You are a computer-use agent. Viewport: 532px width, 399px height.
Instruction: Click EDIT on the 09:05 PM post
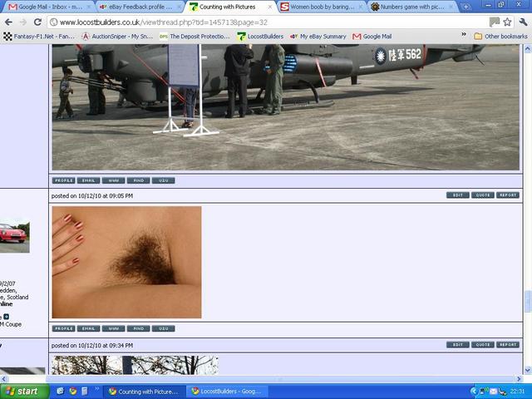[x=456, y=195]
